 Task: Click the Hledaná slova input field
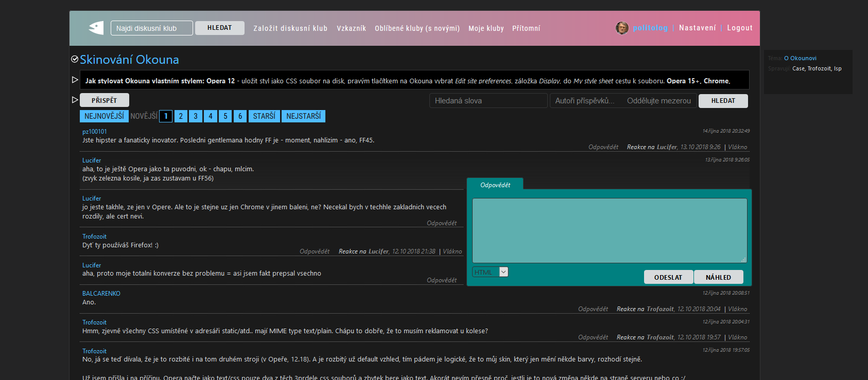pyautogui.click(x=488, y=101)
